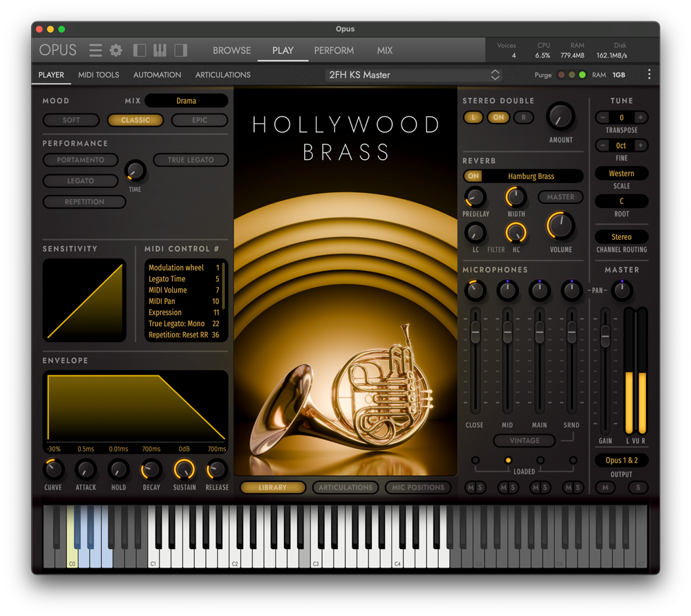This screenshot has width=691, height=616.
Task: Switch to the Browse tab
Action: point(231,50)
